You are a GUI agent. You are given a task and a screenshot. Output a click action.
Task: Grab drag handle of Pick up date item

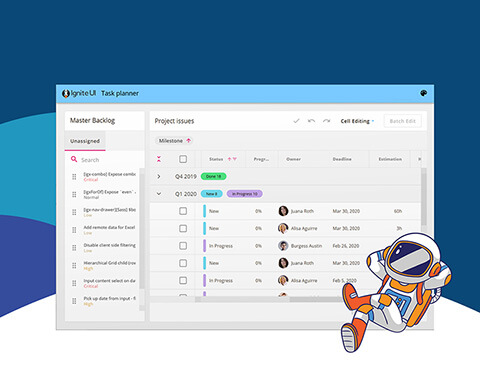[x=74, y=301]
